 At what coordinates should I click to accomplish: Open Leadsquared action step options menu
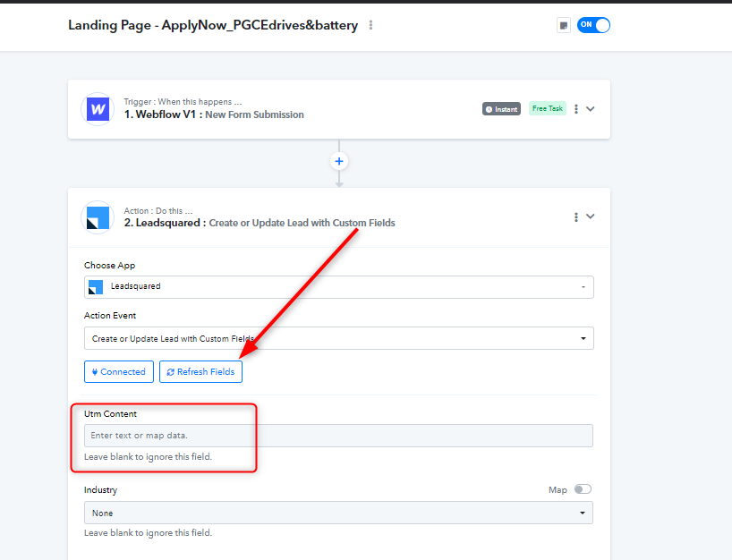click(x=576, y=217)
